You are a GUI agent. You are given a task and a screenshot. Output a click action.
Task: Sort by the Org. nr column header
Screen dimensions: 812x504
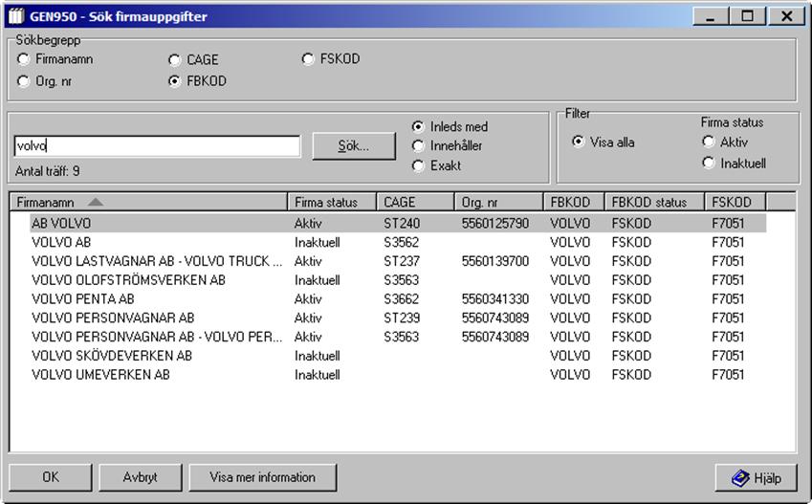[x=498, y=202]
